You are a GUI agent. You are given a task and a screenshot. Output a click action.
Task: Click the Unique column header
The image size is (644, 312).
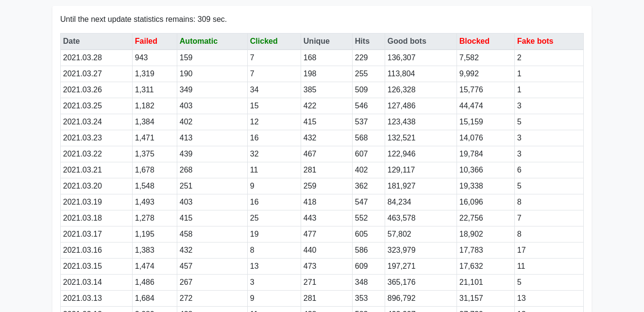click(x=316, y=41)
